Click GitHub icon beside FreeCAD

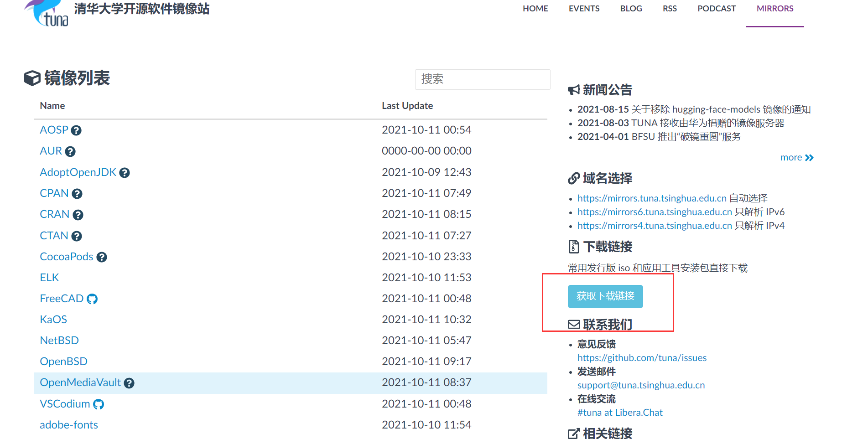[x=92, y=300]
